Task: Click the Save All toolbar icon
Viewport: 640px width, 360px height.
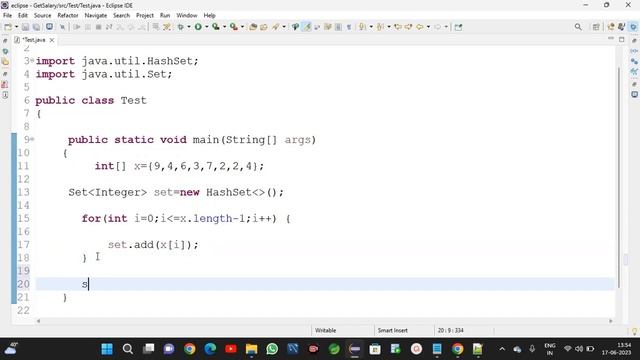Action: pyautogui.click(x=36, y=27)
